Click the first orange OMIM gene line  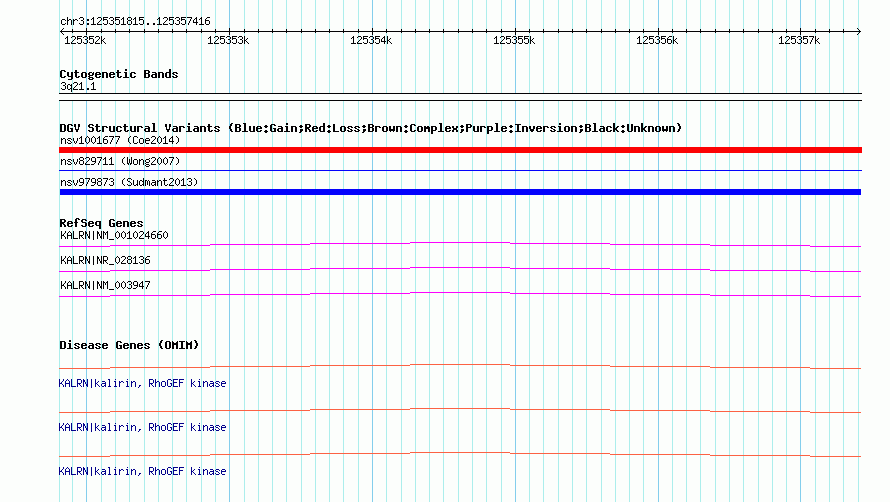[460, 366]
